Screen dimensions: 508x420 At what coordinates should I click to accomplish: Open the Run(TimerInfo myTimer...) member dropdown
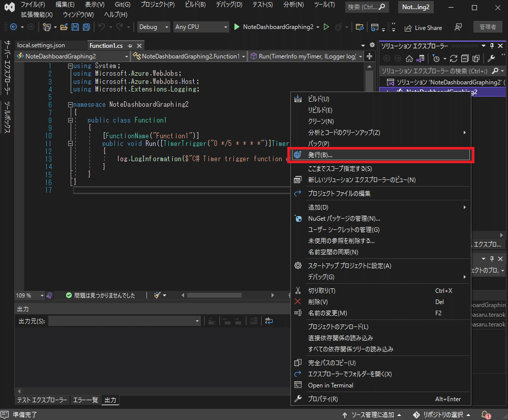306,56
